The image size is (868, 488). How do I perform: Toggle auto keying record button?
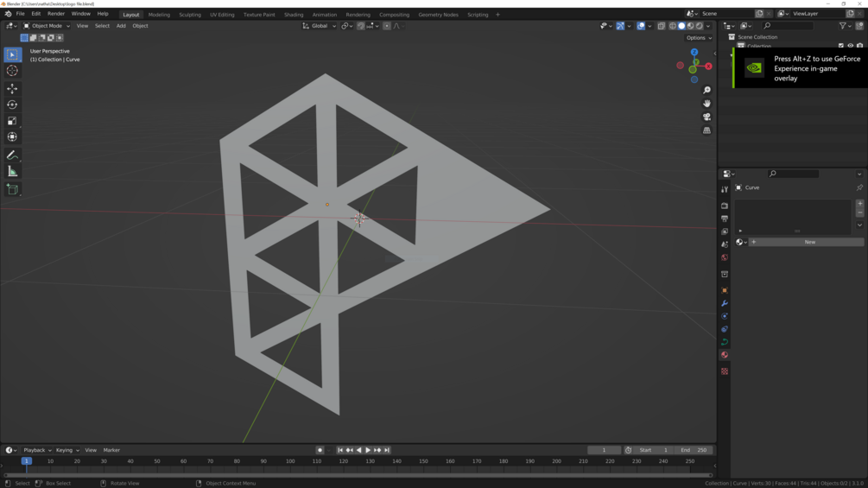point(320,450)
